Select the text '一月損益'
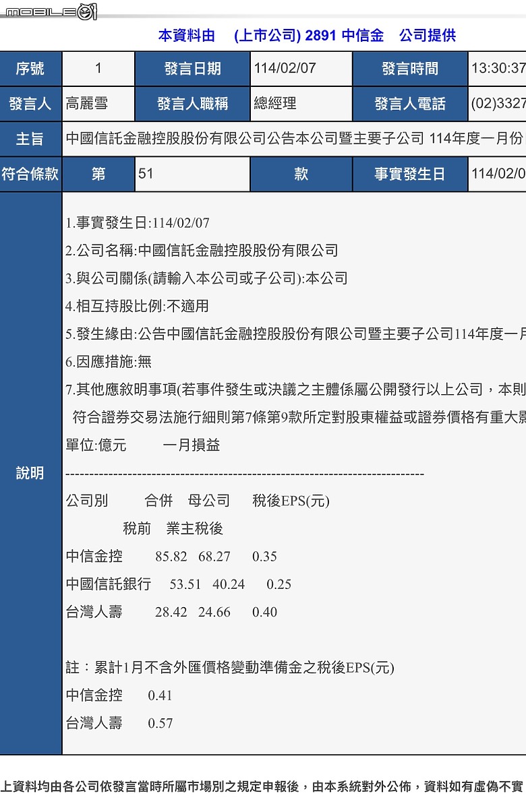The height and width of the screenshot is (812, 526). (x=192, y=445)
